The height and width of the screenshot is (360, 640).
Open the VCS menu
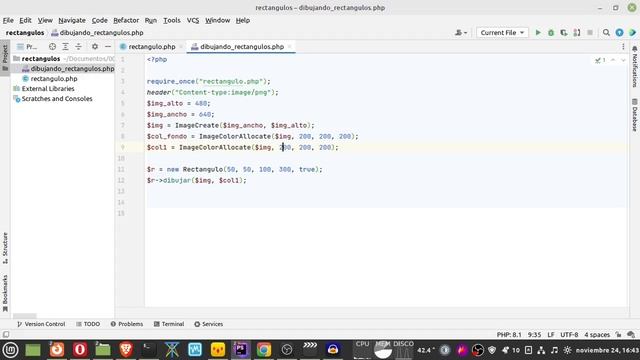point(193,20)
